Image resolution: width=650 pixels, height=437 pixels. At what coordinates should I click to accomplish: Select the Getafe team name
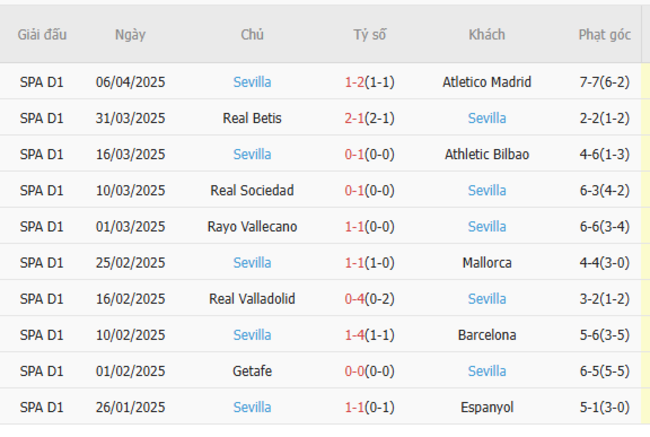(252, 370)
